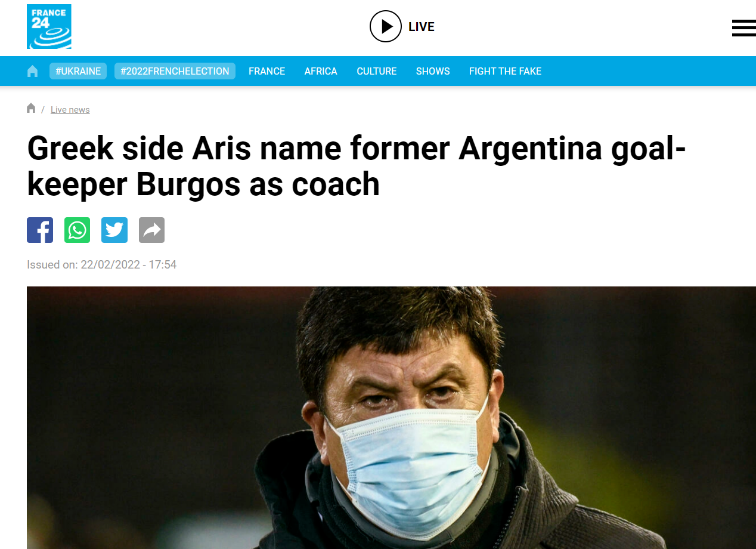Select the #2022FRENCHELECTION tag
Screen dimensions: 756x549
175,71
